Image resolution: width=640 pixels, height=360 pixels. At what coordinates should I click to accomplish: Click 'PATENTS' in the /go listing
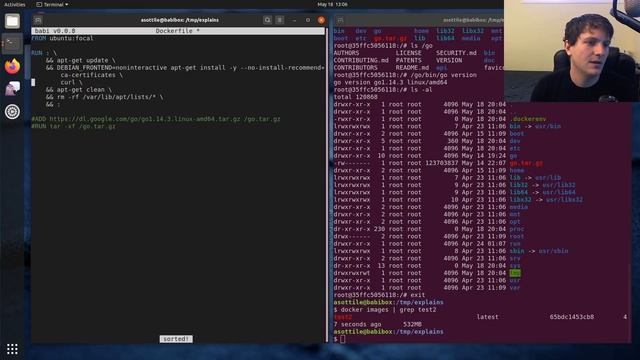pos(409,60)
